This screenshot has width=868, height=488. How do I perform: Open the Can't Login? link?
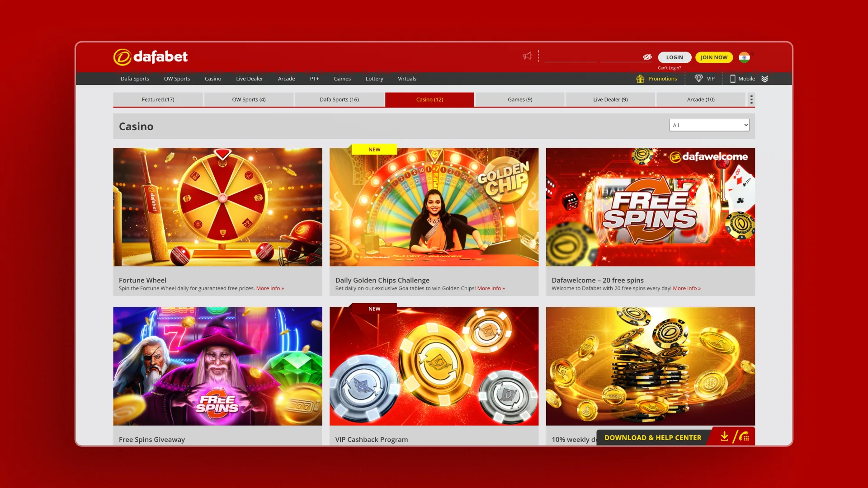click(x=669, y=68)
